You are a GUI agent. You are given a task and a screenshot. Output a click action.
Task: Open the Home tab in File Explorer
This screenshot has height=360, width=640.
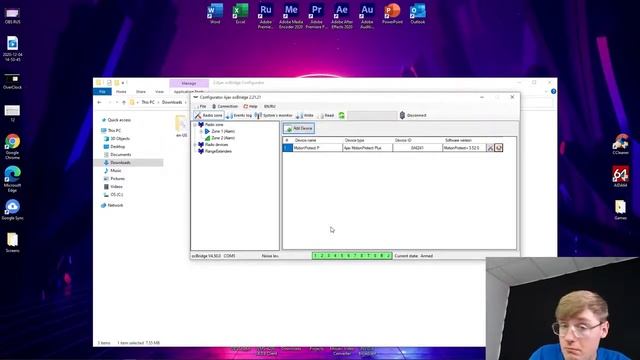point(121,92)
